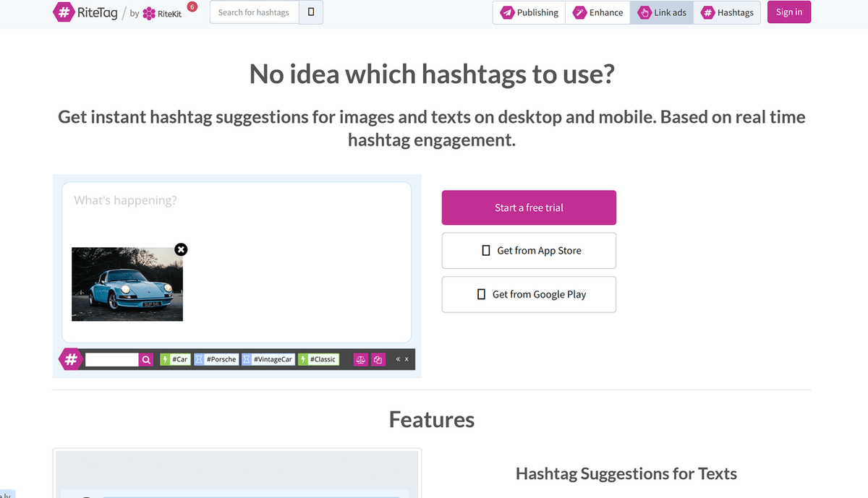Collapse the hashtag toolbar with double chevron
Screen dimensions: 868x498
[x=398, y=359]
